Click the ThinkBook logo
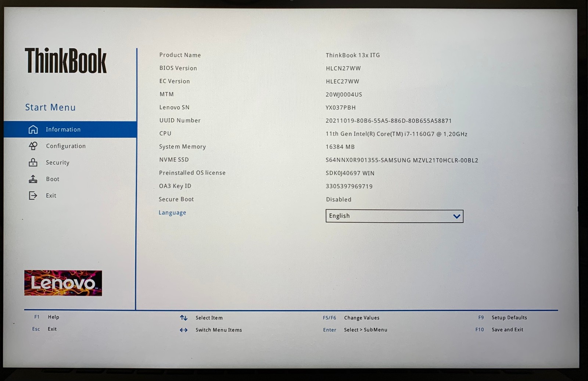 point(66,61)
